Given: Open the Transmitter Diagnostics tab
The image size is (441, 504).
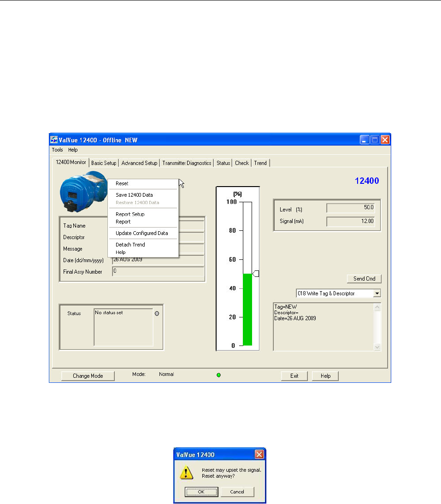Looking at the screenshot, I should [187, 163].
